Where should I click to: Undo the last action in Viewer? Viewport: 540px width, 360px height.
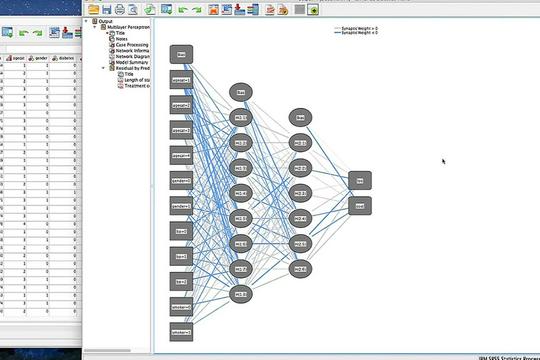pos(183,10)
